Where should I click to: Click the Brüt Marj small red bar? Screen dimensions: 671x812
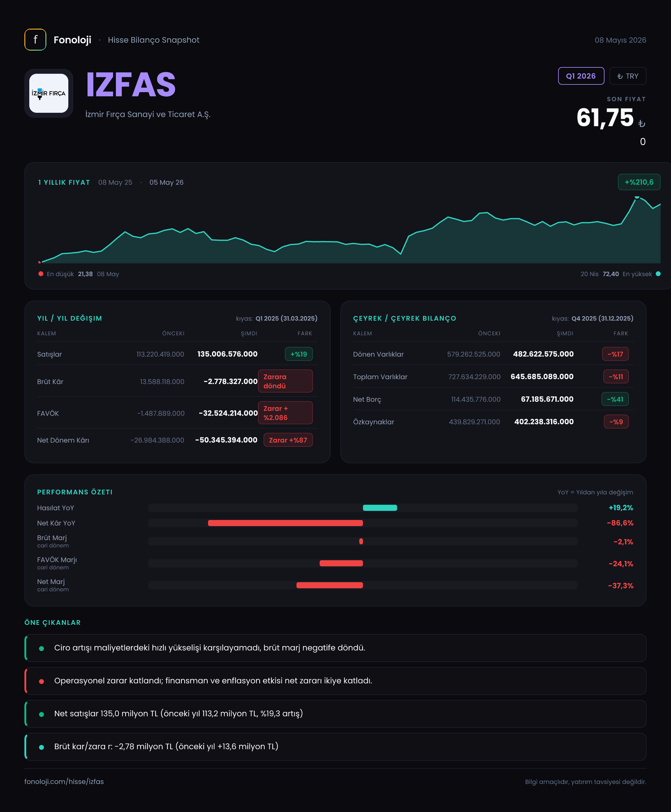(361, 541)
